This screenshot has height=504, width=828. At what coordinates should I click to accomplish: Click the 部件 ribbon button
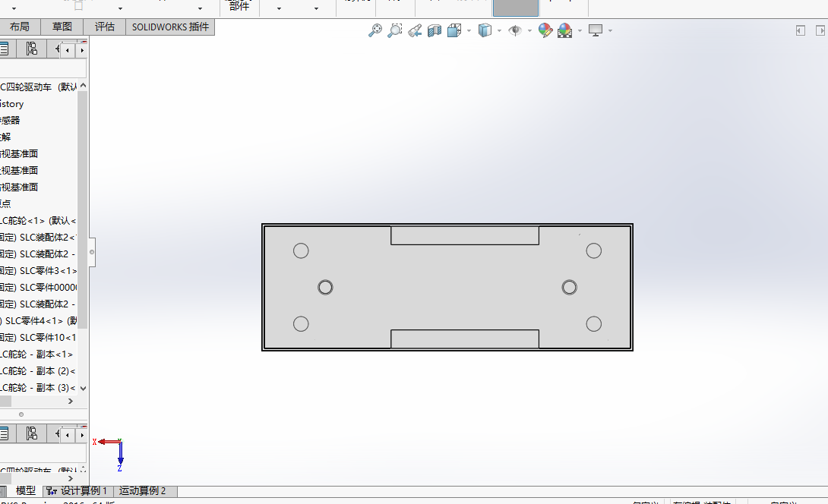(239, 6)
